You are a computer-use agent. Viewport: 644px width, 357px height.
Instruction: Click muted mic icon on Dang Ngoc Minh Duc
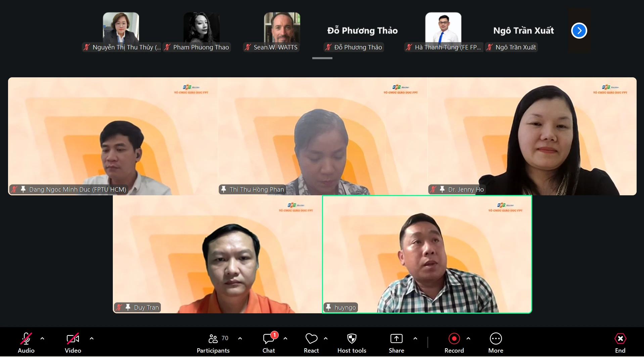[x=14, y=189]
